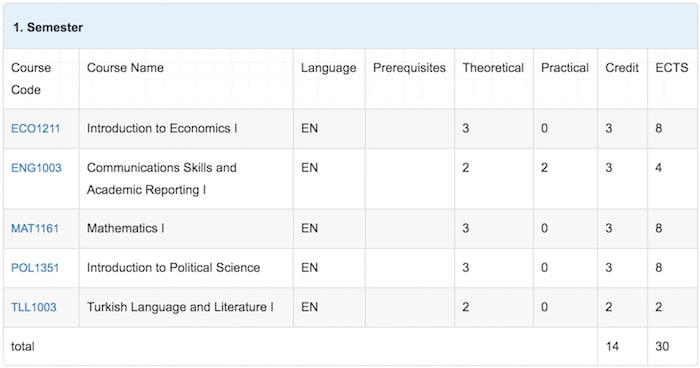Click the Credit column header
This screenshot has width=700, height=368.
[622, 68]
